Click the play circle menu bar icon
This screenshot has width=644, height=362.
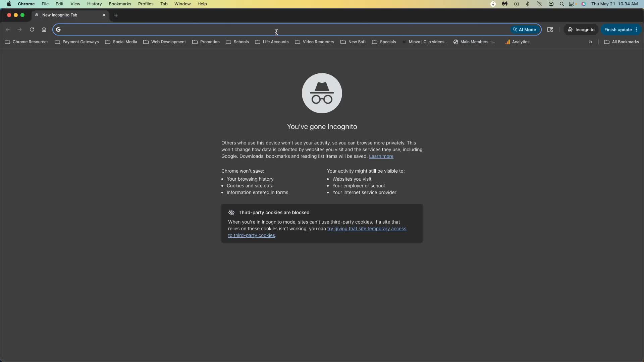coord(517,4)
